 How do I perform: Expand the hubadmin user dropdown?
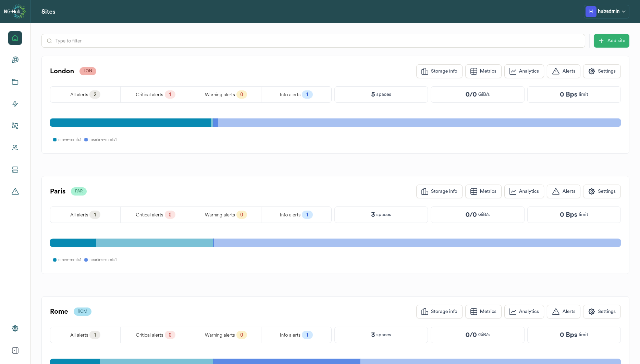606,11
